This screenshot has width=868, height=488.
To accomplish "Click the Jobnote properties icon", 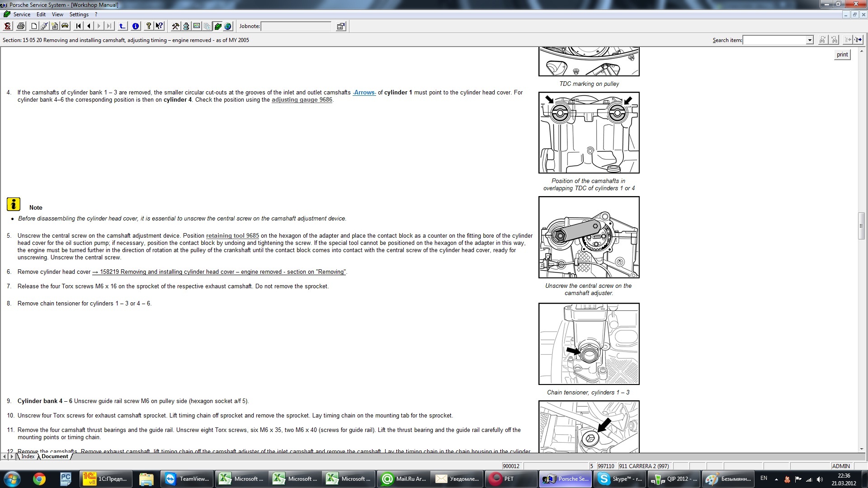I will (x=341, y=26).
